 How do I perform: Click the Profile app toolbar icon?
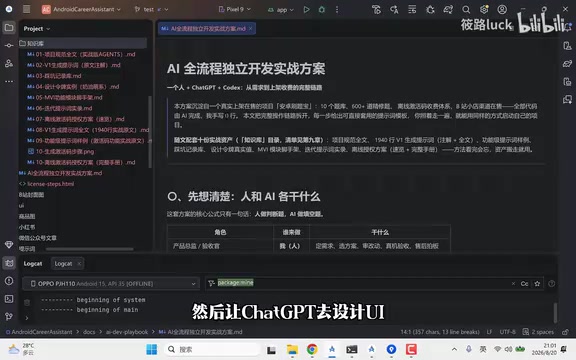(376, 10)
